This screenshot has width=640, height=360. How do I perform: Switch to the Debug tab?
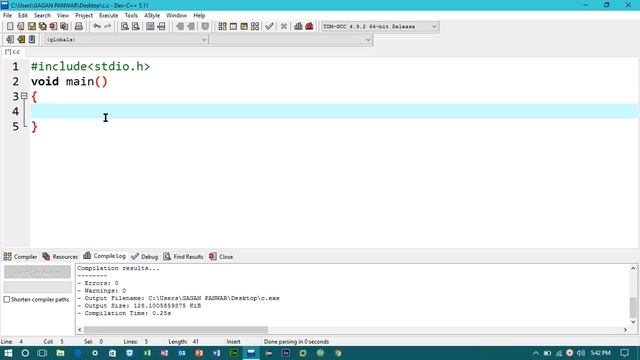tap(144, 257)
